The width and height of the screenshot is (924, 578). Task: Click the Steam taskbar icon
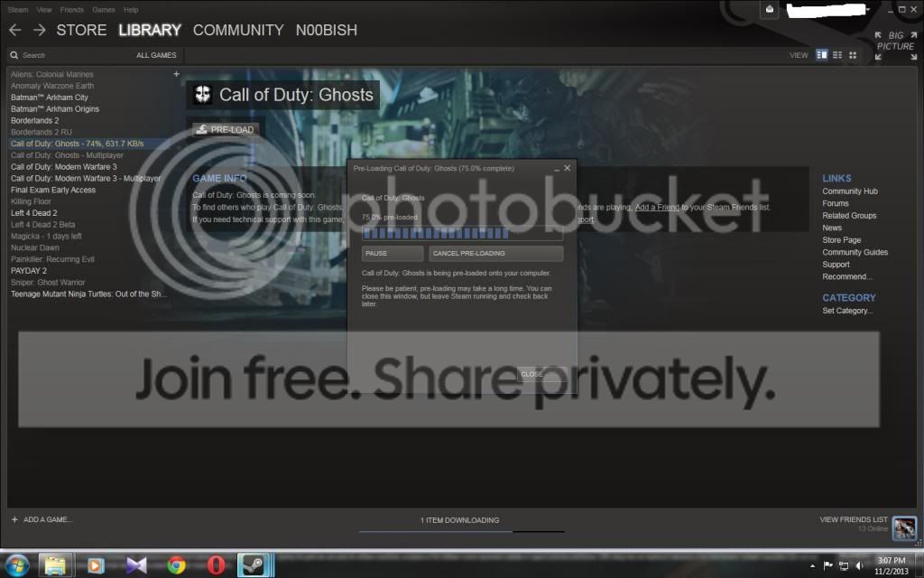[x=254, y=565]
